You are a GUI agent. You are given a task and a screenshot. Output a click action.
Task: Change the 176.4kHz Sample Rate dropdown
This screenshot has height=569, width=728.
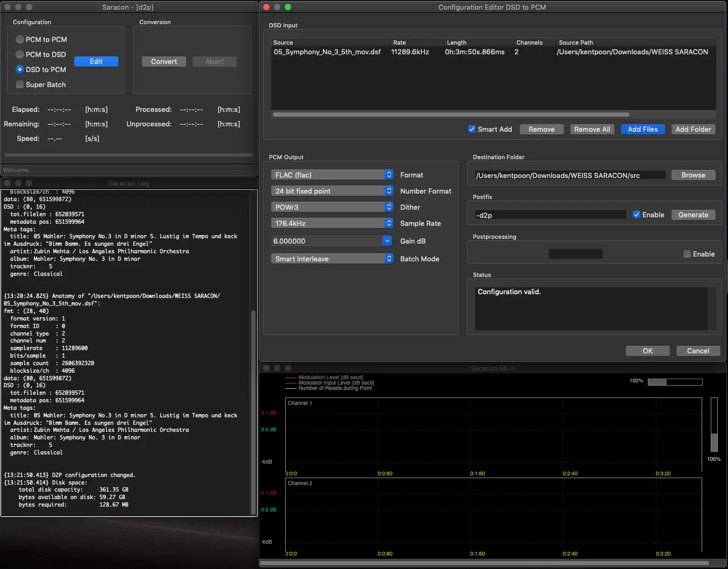332,223
